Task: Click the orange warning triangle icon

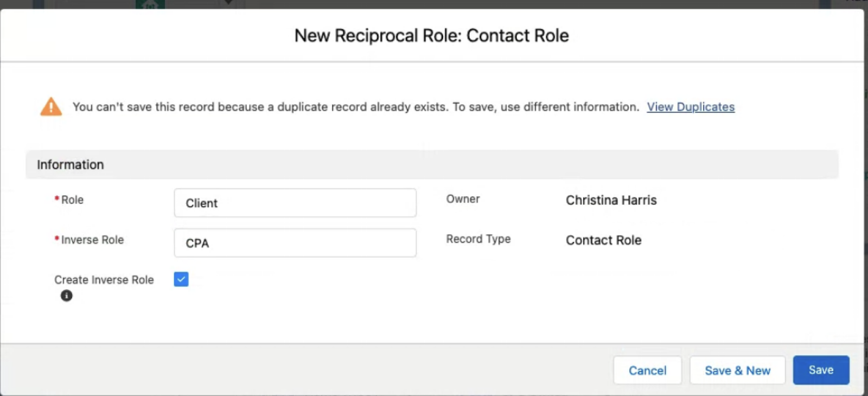Action: (51, 107)
